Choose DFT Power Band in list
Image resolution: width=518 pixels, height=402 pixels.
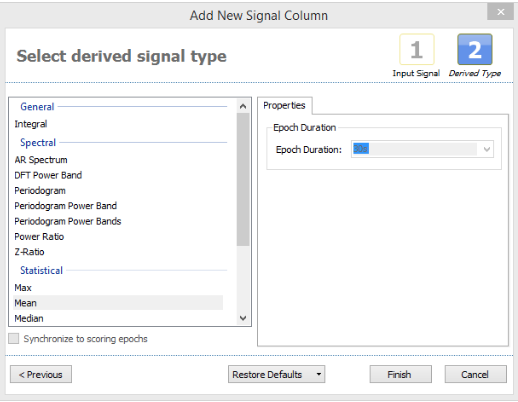(x=118, y=175)
